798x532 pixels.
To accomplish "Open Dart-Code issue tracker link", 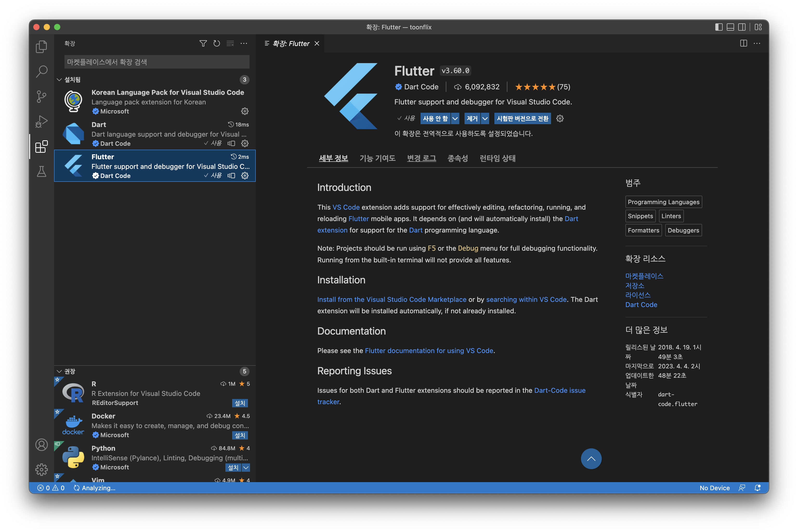I will pyautogui.click(x=560, y=390).
